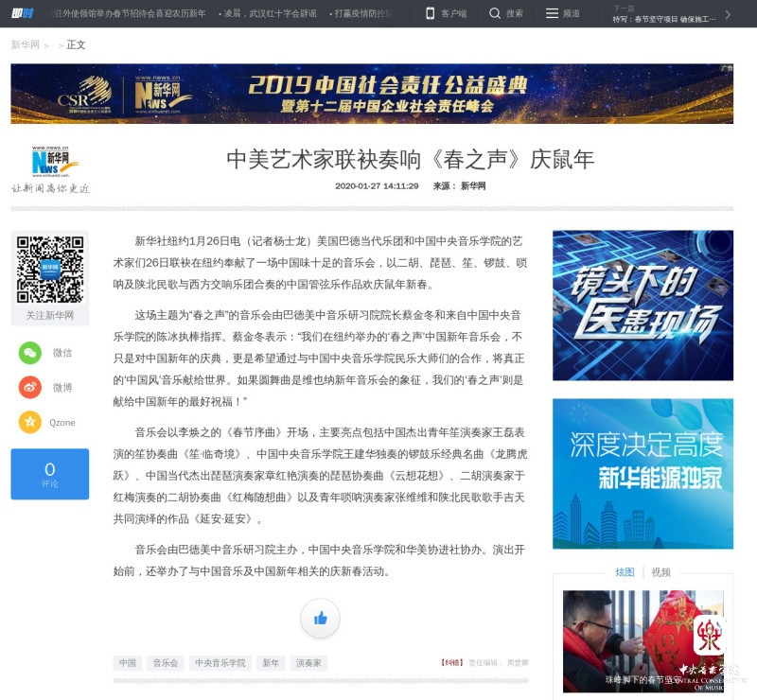Open the 2019 CSR summit banner ad

(372, 94)
